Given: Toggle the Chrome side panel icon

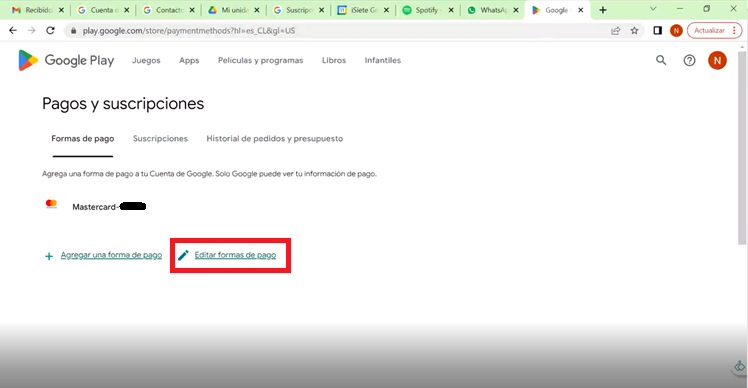Looking at the screenshot, I should click(x=657, y=31).
